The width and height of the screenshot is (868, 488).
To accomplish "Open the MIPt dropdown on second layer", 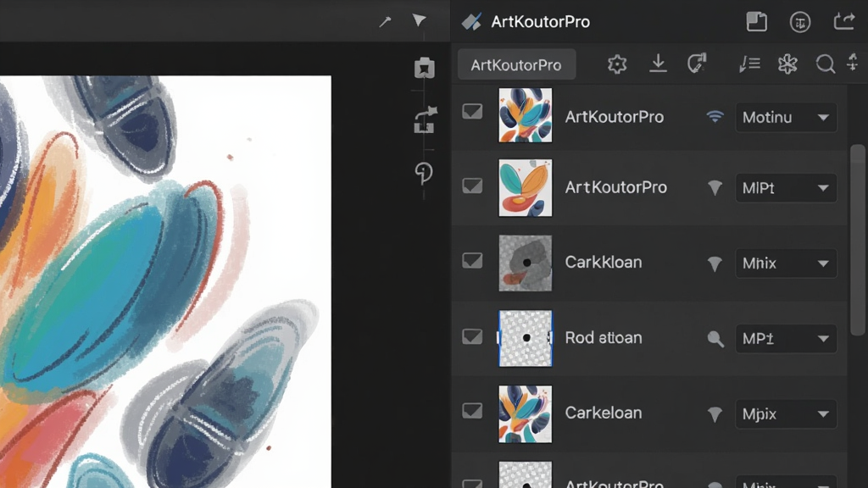I will (786, 188).
